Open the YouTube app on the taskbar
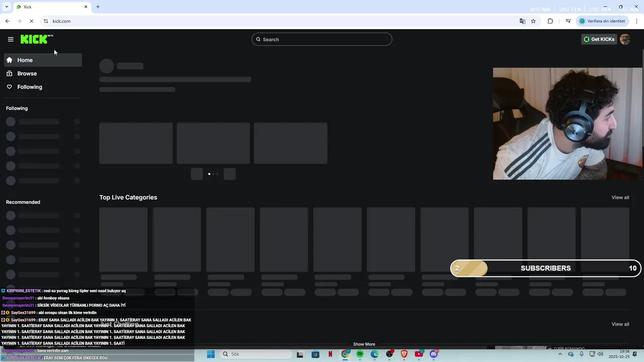Screen dimensions: 644x362 pos(419,354)
